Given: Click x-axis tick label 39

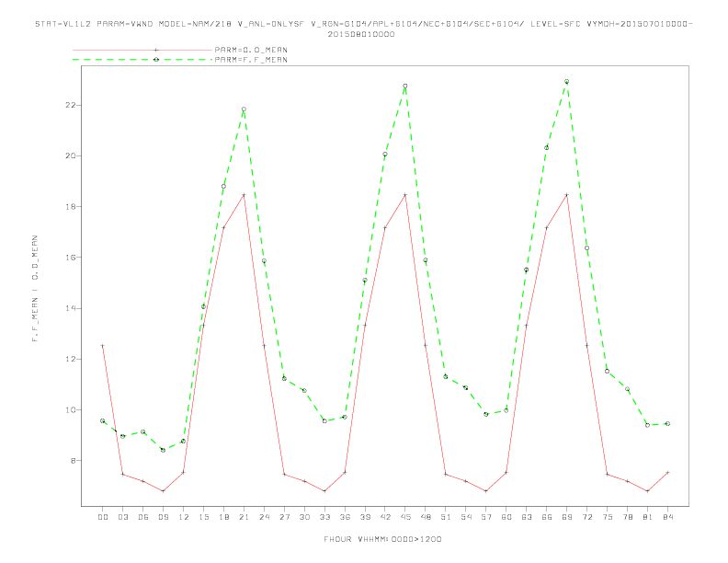Looking at the screenshot, I should click(x=365, y=517).
